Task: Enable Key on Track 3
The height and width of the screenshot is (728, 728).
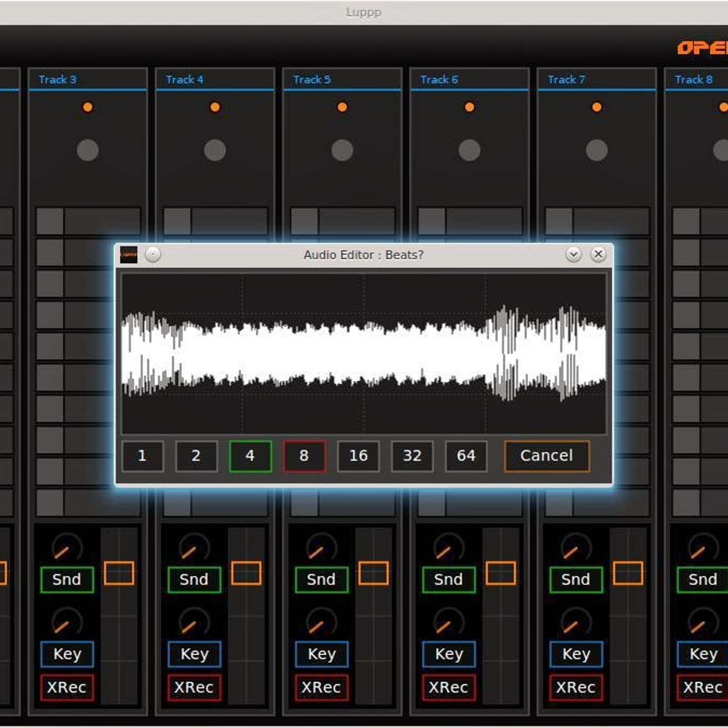Action: click(67, 654)
